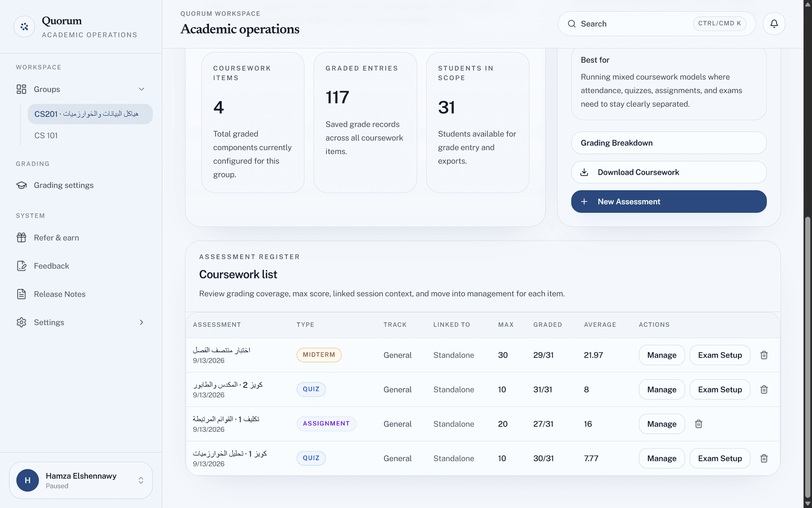Delete the 7.77 average quiz via trash icon
The height and width of the screenshot is (508, 812).
764,458
